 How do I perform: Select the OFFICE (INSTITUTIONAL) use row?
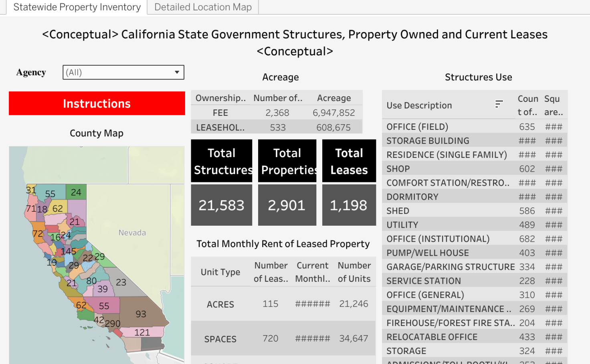coord(475,239)
